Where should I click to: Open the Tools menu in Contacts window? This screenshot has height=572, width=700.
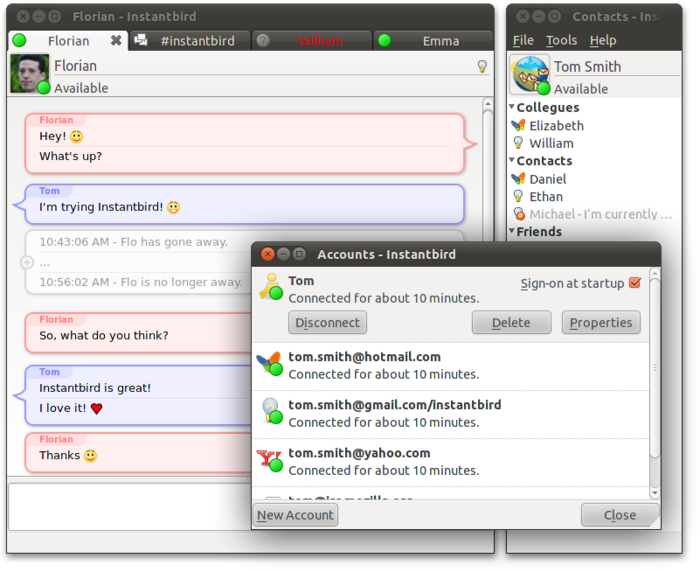tap(562, 40)
